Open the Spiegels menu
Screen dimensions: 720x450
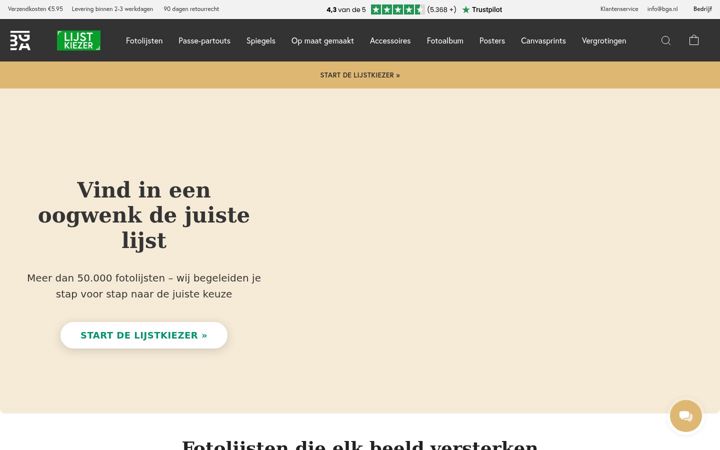[x=261, y=41]
